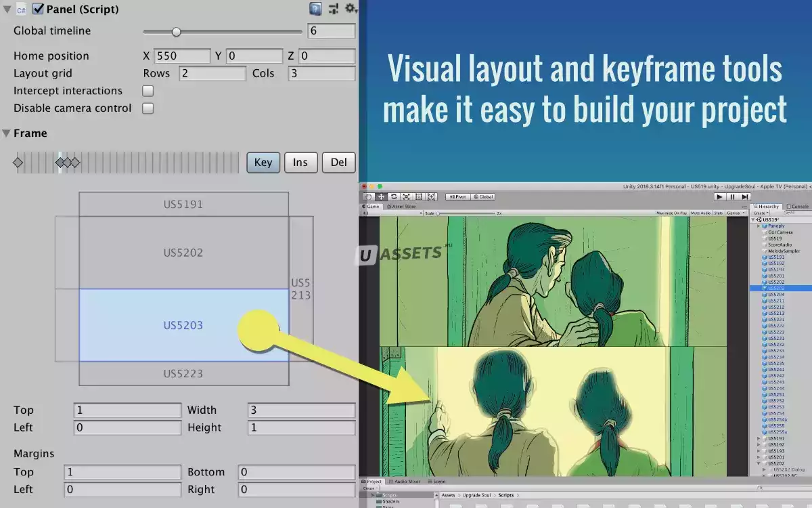Collapse the Frame section foldout
Screen dimensions: 812x508
click(x=6, y=133)
